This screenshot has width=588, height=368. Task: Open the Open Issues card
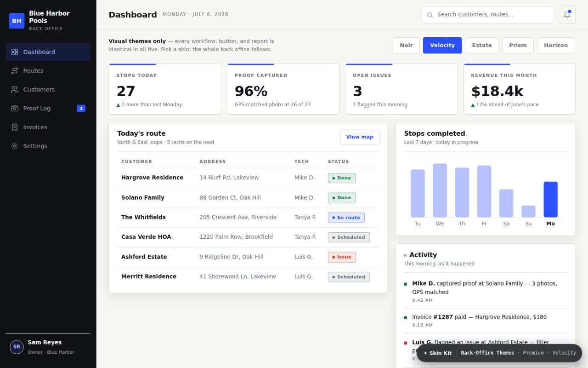[401, 89]
